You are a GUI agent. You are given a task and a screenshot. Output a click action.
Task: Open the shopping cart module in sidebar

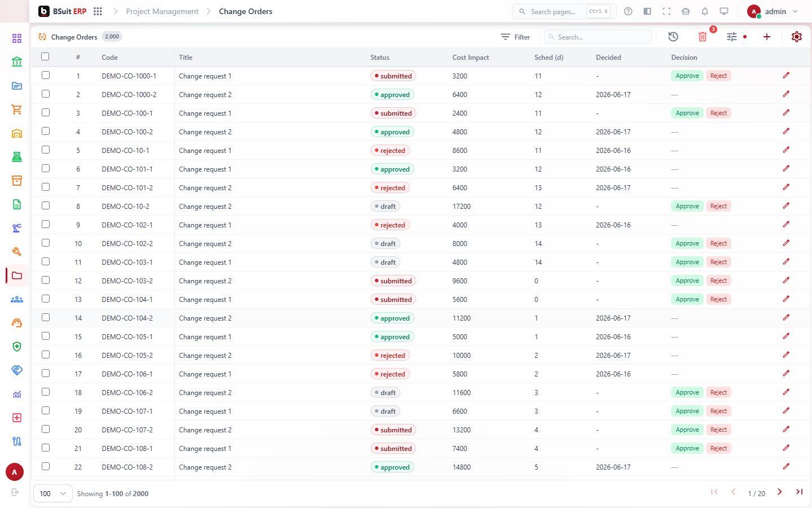click(17, 110)
